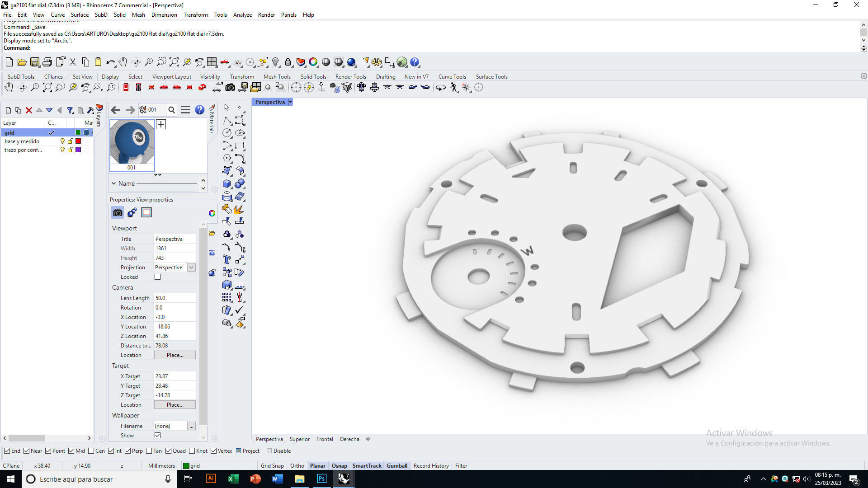Enable the Knot osnap checkbox
Image resolution: width=868 pixels, height=488 pixels.
192,450
